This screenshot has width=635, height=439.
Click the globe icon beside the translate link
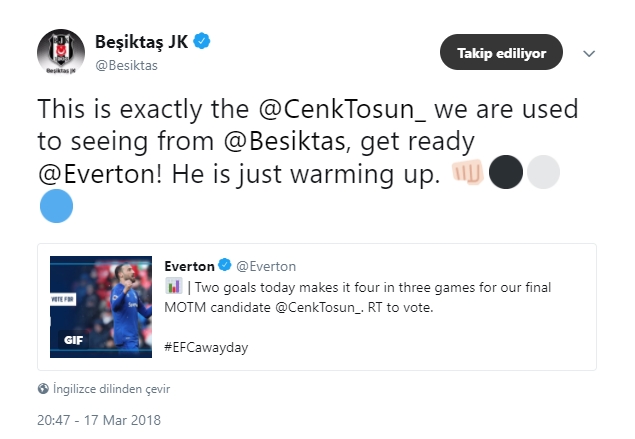tap(43, 388)
